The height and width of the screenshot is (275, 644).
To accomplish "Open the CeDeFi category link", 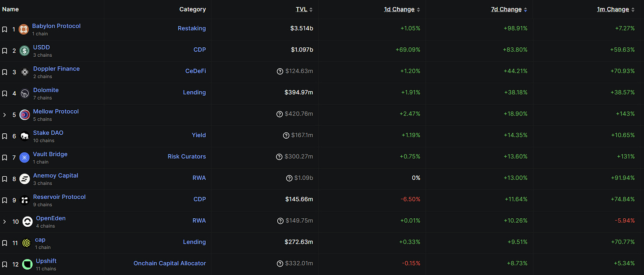I will tap(195, 71).
